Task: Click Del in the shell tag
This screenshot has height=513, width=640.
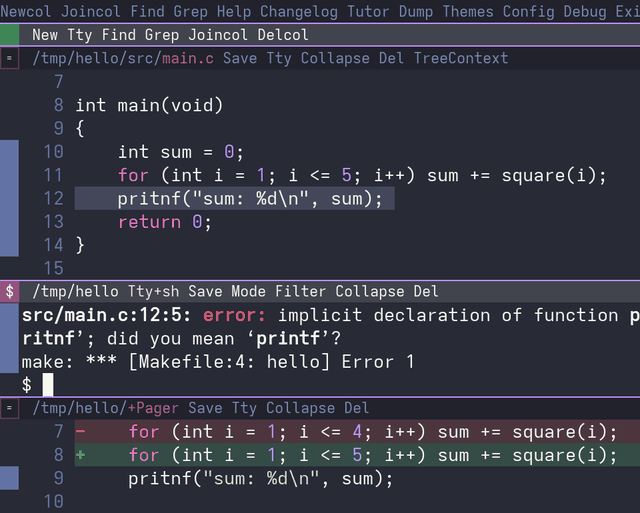Action: point(426,291)
